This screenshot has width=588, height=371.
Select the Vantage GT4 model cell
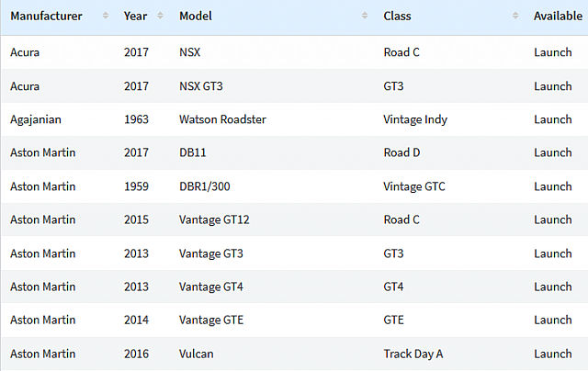211,287
